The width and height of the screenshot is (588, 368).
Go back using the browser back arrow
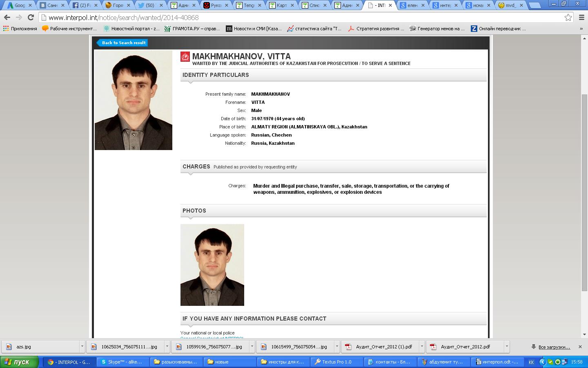pyautogui.click(x=7, y=18)
